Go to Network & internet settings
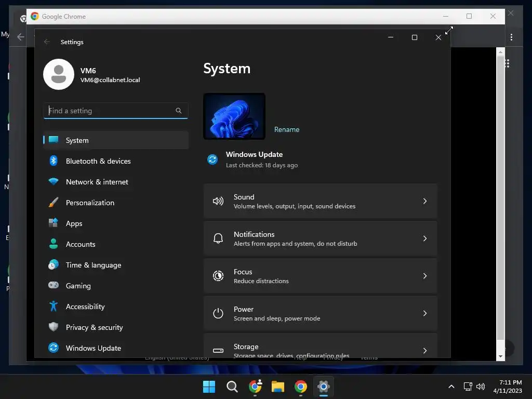The height and width of the screenshot is (399, 532). point(116,182)
